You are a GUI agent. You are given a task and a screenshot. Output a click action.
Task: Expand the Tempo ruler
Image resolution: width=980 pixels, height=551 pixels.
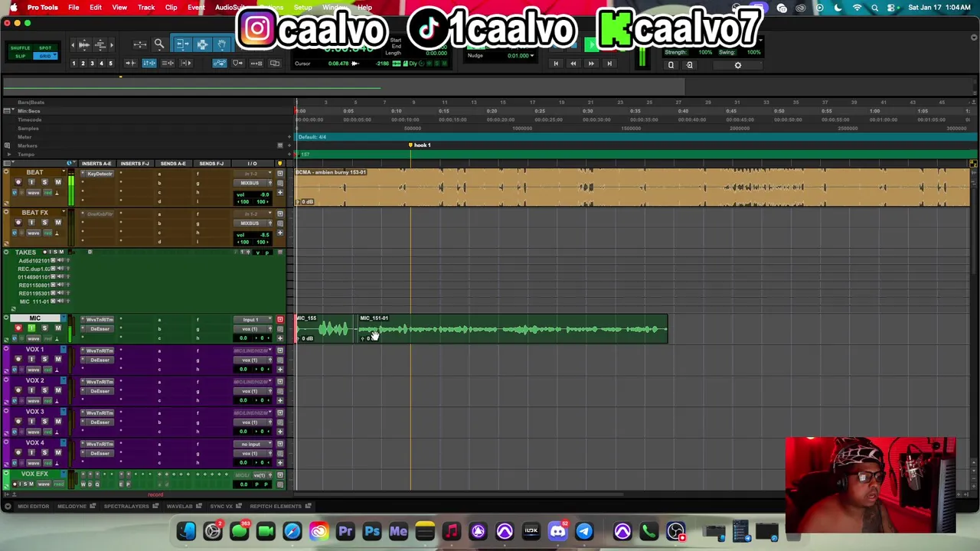tap(9, 155)
